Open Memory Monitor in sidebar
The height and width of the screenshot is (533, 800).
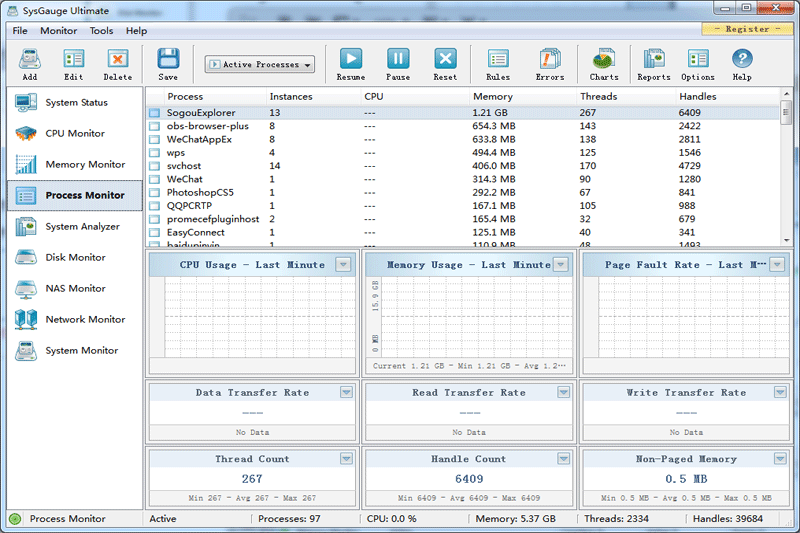click(x=74, y=164)
